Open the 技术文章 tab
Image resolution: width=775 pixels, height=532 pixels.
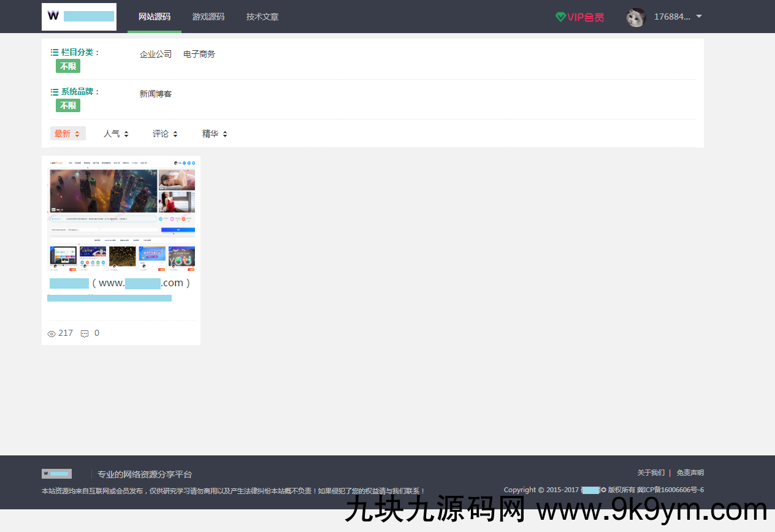(262, 17)
